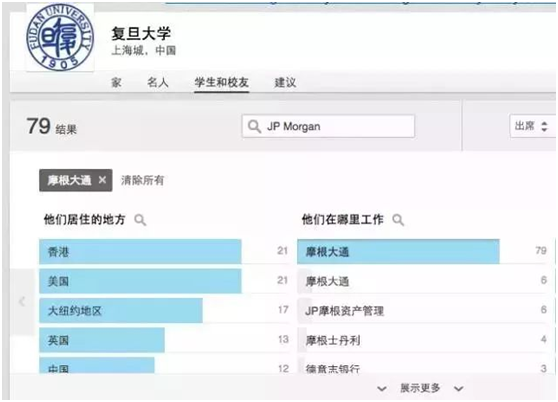Expand with chevron left of 展示更多

coord(382,388)
